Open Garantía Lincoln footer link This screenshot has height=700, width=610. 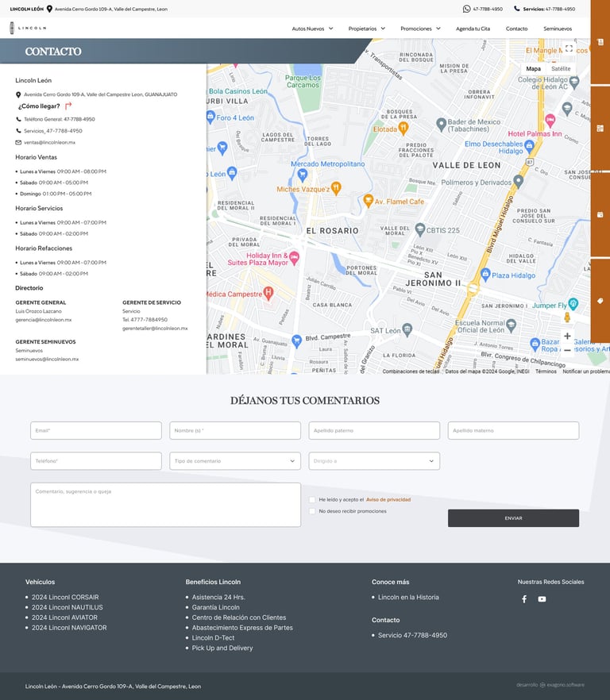pos(215,607)
